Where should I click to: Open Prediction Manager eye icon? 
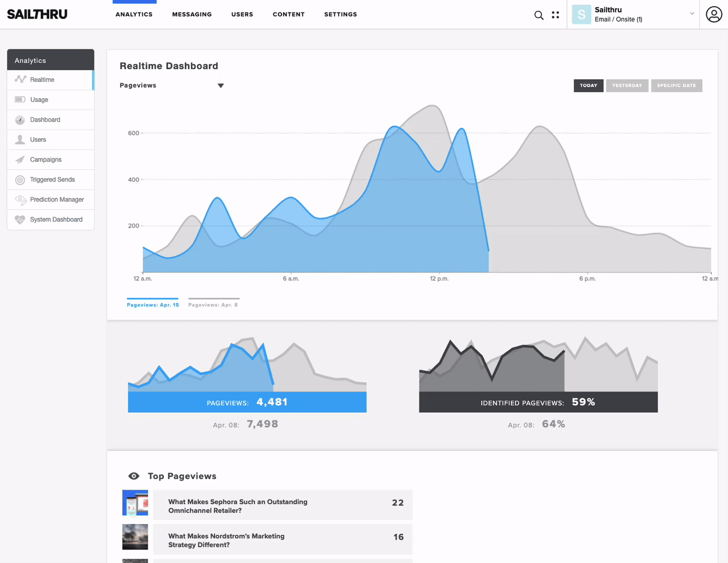pos(21,200)
